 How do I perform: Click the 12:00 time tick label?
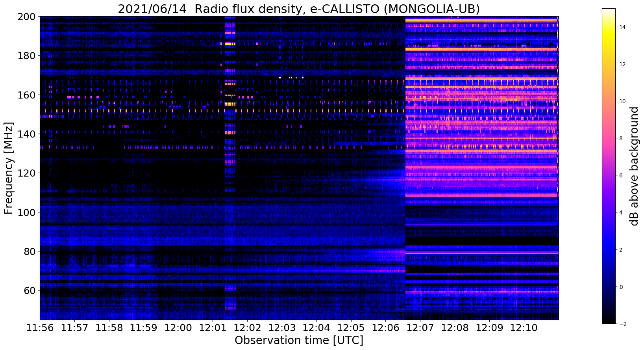coord(178,328)
